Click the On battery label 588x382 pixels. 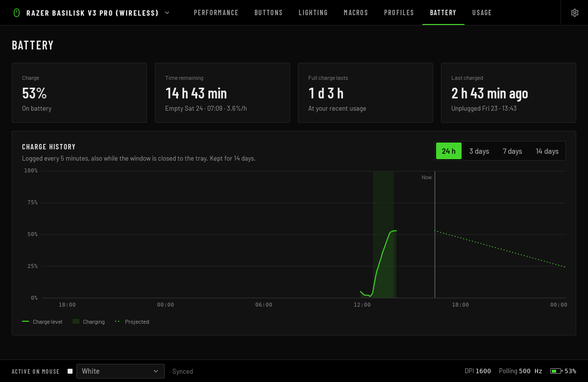37,108
